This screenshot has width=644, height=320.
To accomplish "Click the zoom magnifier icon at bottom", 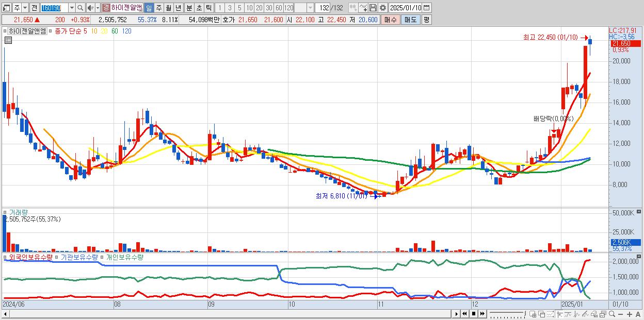I will tap(612, 314).
